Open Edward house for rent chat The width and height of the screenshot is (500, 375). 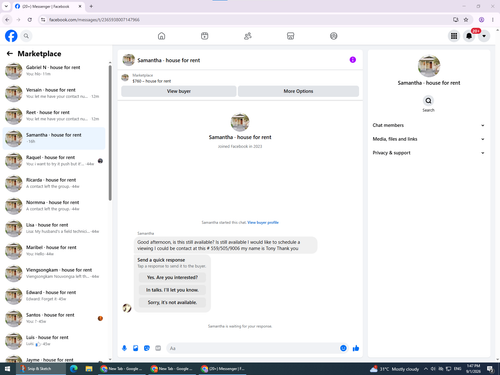[x=54, y=296]
